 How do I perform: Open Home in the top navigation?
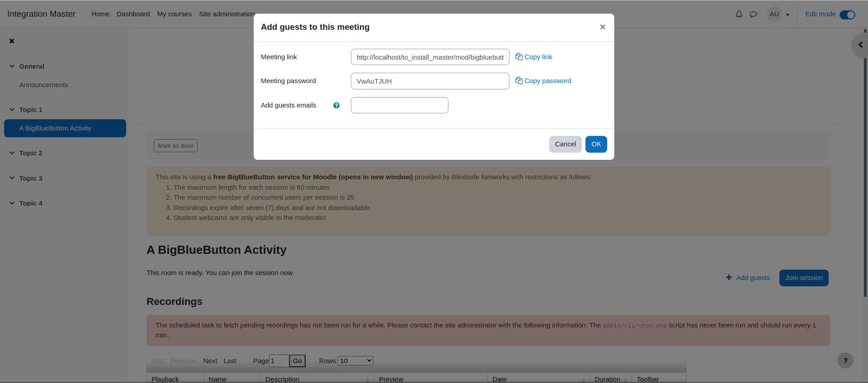(x=100, y=14)
